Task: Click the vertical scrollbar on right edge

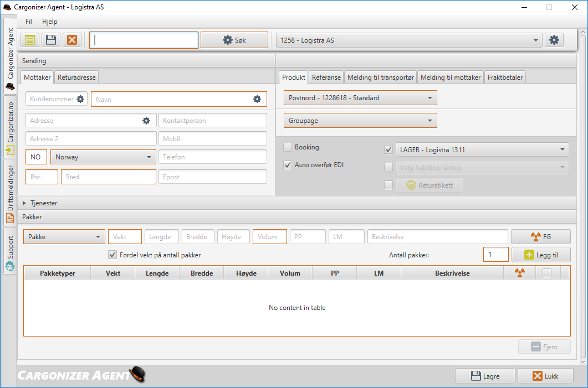Action: pyautogui.click(x=583, y=198)
